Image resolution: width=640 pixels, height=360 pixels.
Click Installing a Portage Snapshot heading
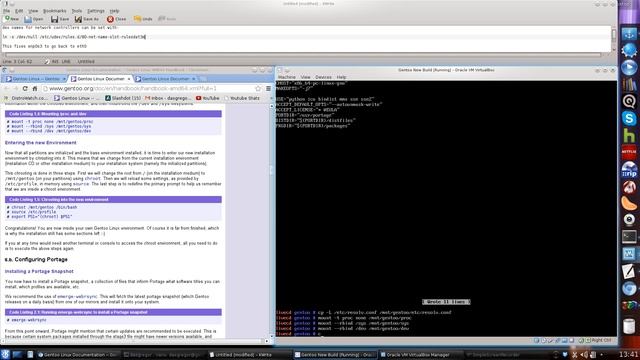click(x=39, y=271)
